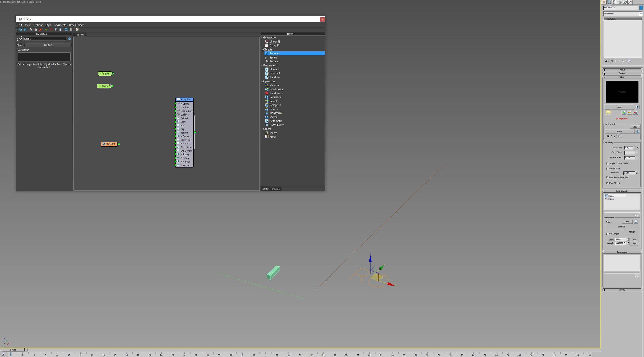Enable the Free Object checkbox
This screenshot has height=357, width=644.
607,183
